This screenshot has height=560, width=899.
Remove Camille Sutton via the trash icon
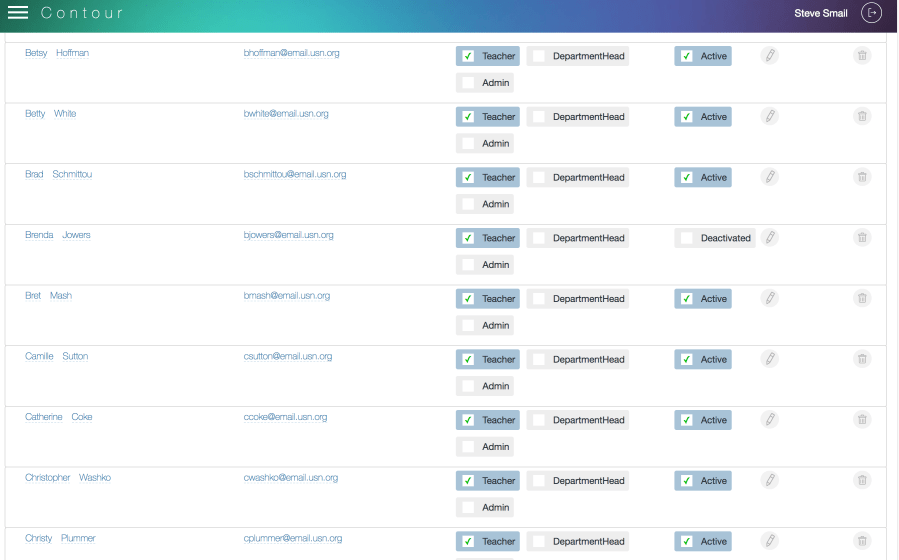click(x=861, y=359)
